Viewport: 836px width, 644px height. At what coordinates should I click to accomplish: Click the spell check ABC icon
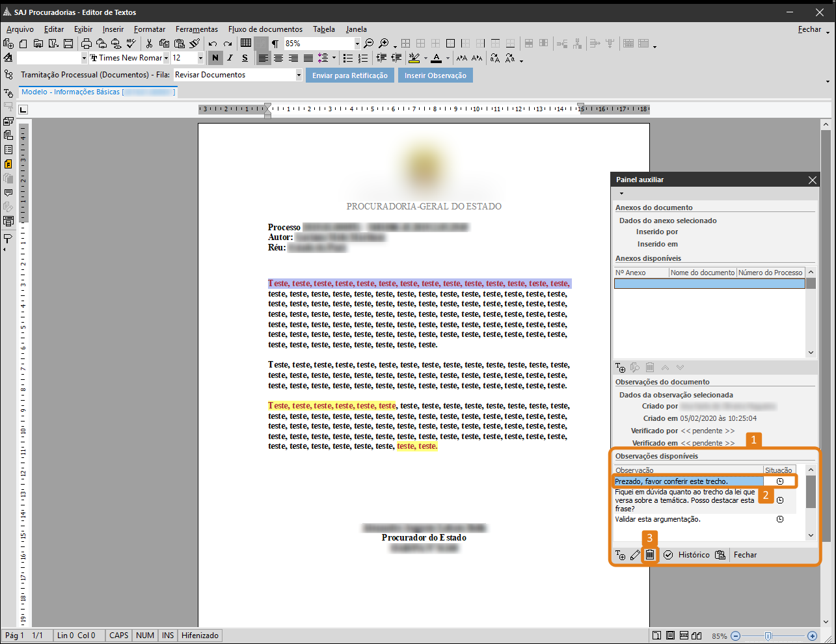(131, 44)
